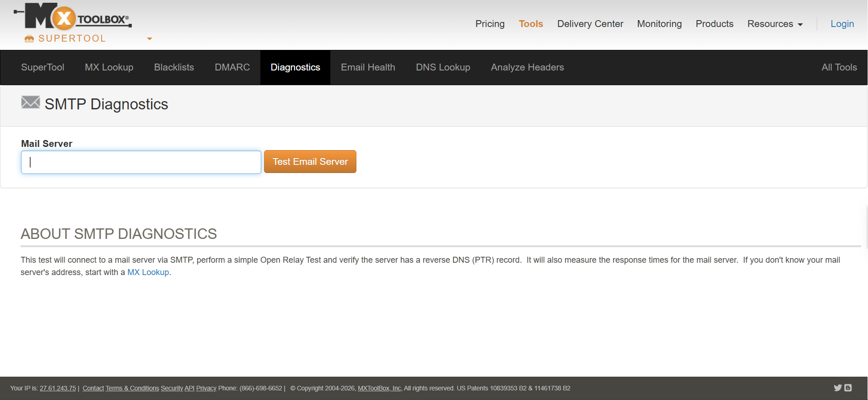Open the Products page
The height and width of the screenshot is (400, 868).
pos(715,24)
